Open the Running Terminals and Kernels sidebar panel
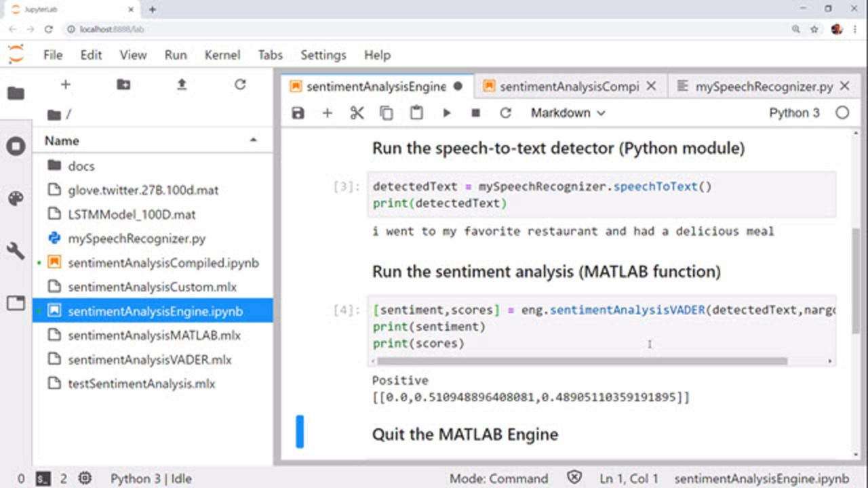868x488 pixels. click(16, 146)
